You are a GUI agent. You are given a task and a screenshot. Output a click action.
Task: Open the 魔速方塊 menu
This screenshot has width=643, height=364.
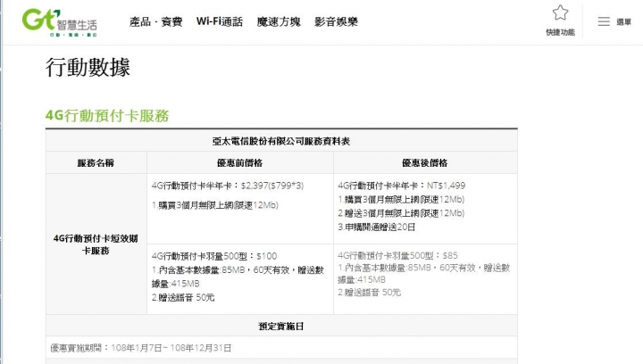click(279, 21)
